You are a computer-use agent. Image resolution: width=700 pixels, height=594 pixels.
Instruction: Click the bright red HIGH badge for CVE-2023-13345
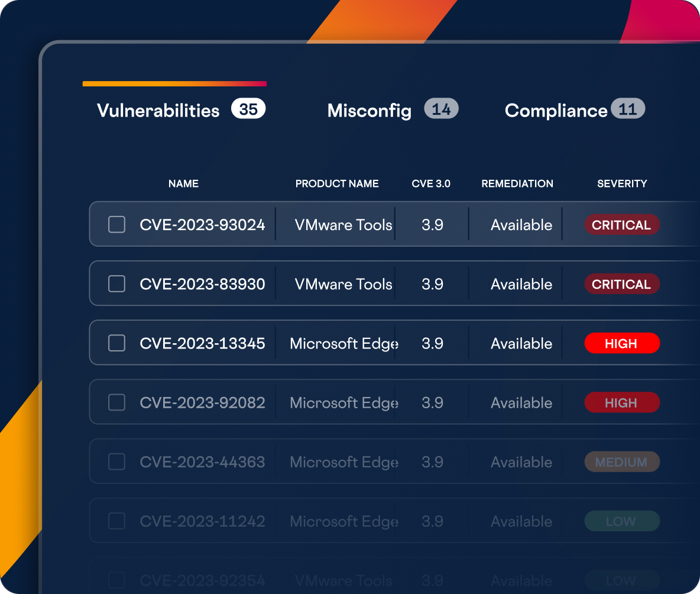[621, 343]
